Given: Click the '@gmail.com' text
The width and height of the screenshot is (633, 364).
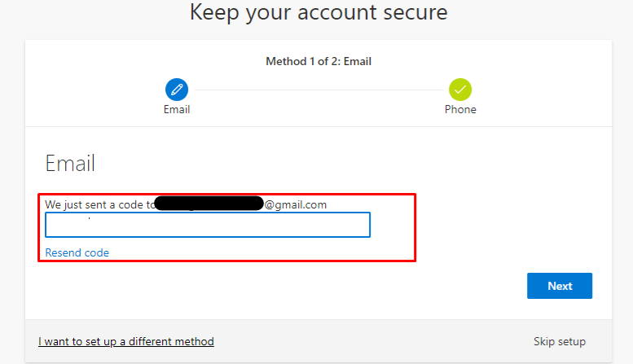Looking at the screenshot, I should click(295, 204).
